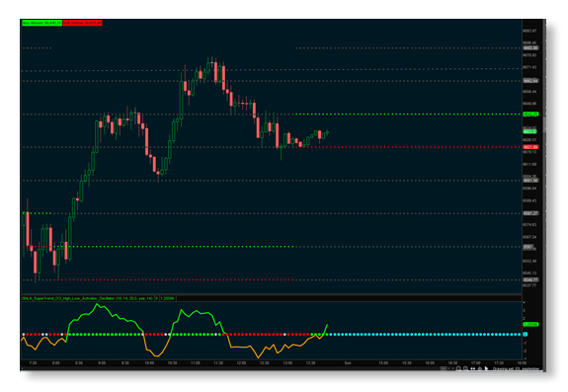Click the 6662.64 price level bubble
The width and height of the screenshot is (568, 392).
click(530, 81)
